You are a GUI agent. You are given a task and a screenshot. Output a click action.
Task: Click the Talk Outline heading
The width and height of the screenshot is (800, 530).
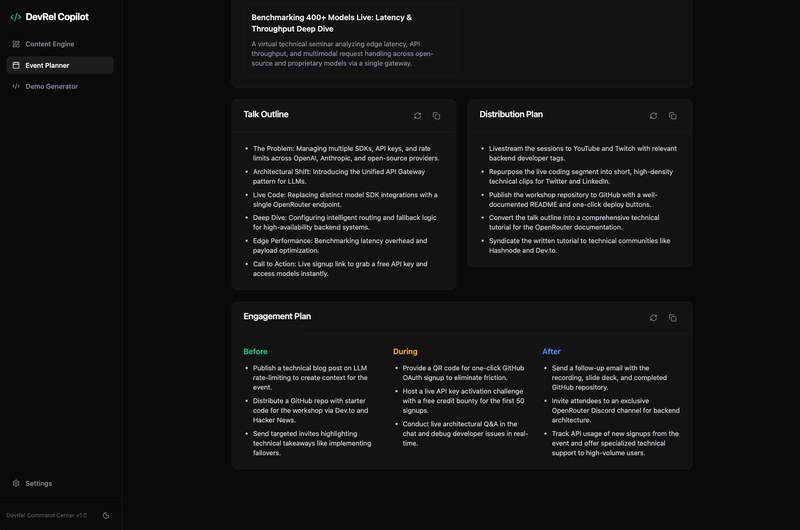click(266, 115)
